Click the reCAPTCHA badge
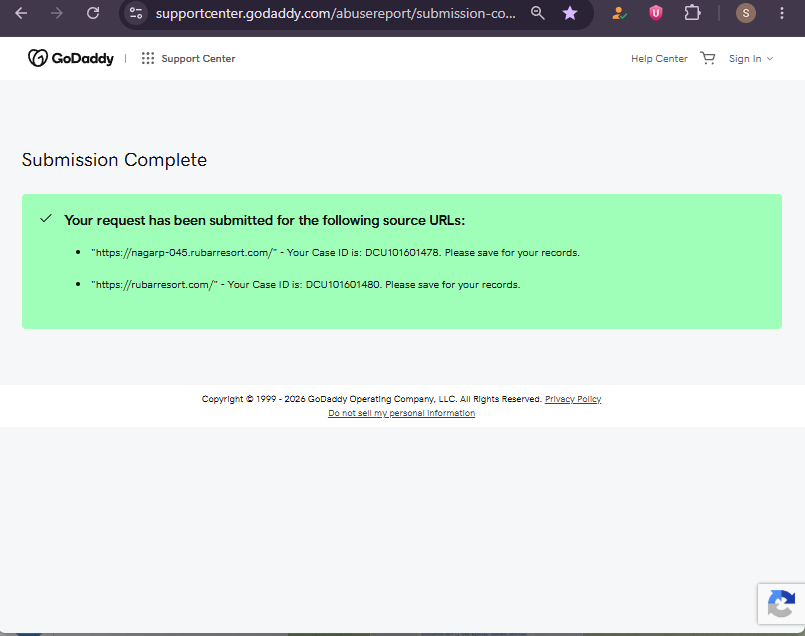The image size is (805, 636). tap(781, 604)
